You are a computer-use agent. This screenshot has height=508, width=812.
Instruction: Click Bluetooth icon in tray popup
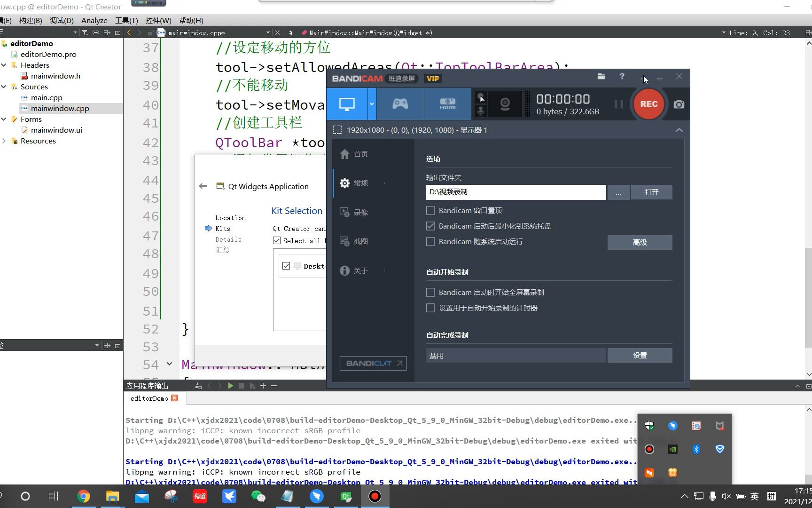point(696,449)
